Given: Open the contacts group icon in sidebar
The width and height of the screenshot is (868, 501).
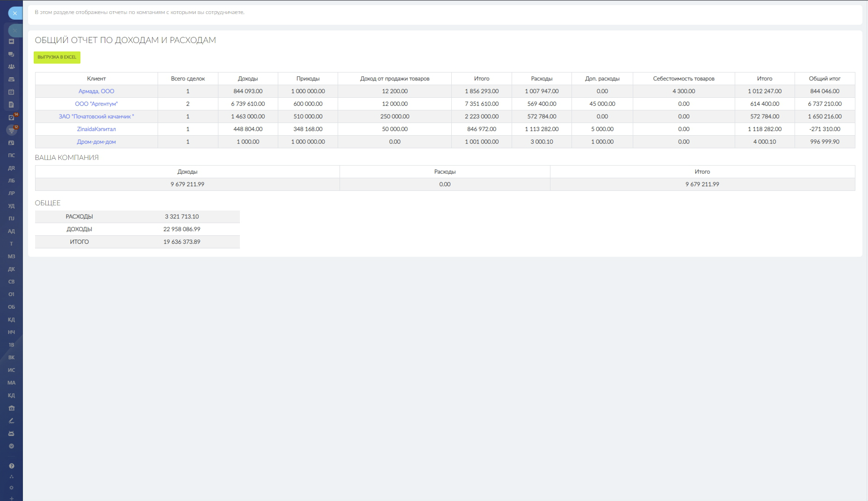Looking at the screenshot, I should [x=11, y=67].
